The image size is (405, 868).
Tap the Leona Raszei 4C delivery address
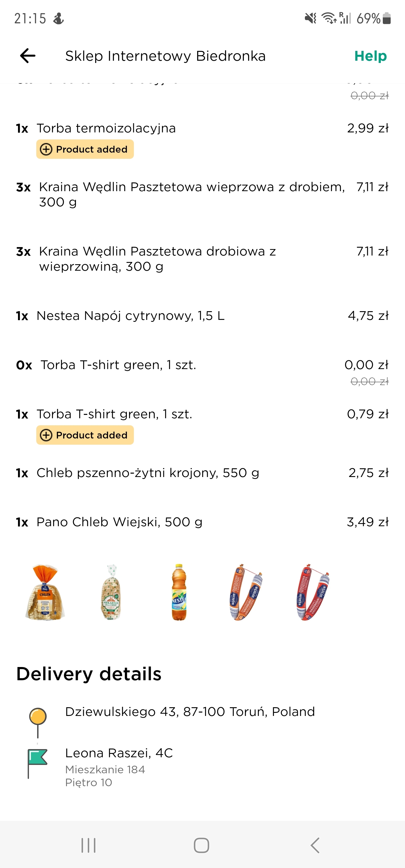[119, 753]
